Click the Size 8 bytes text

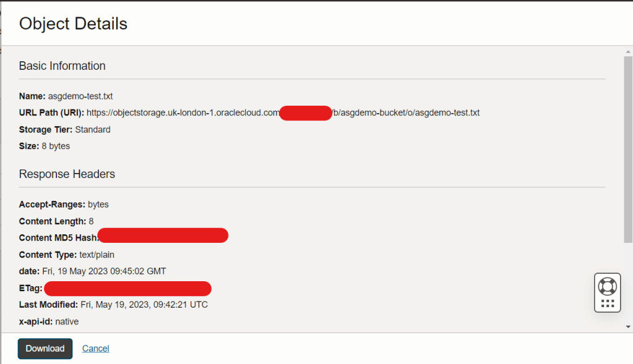(45, 146)
